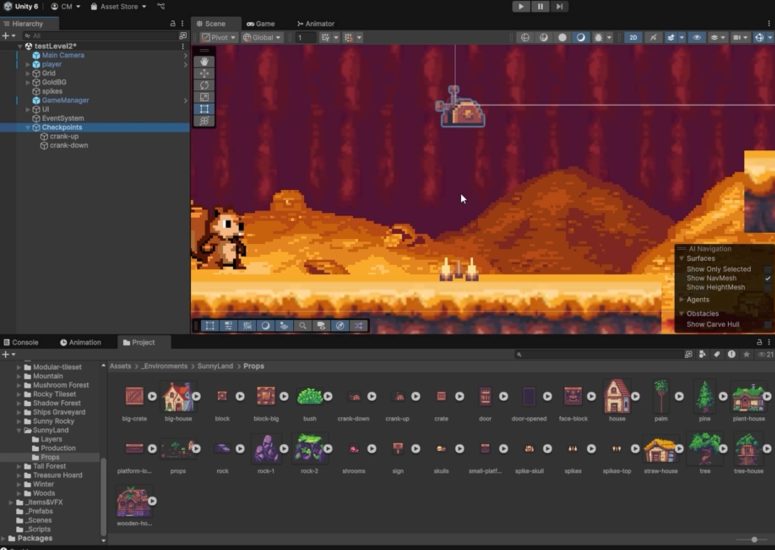Expand the Agents section

coord(682,299)
